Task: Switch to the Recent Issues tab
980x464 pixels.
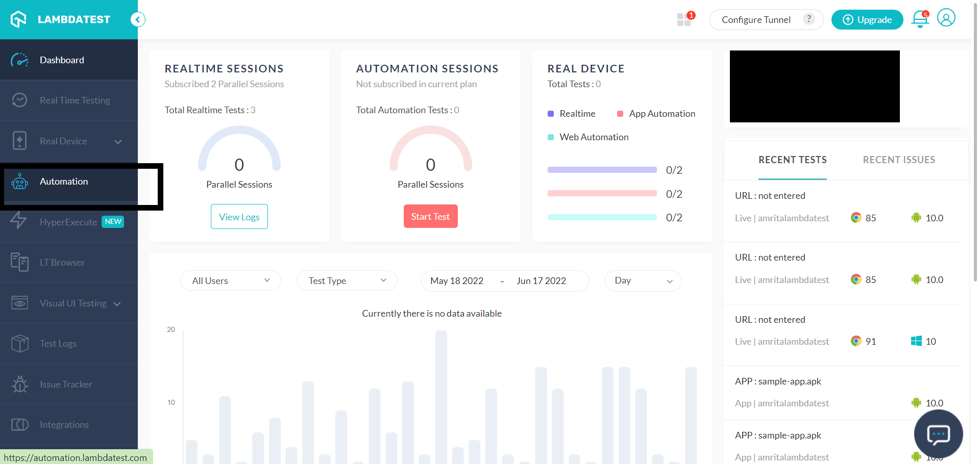Action: [x=898, y=160]
